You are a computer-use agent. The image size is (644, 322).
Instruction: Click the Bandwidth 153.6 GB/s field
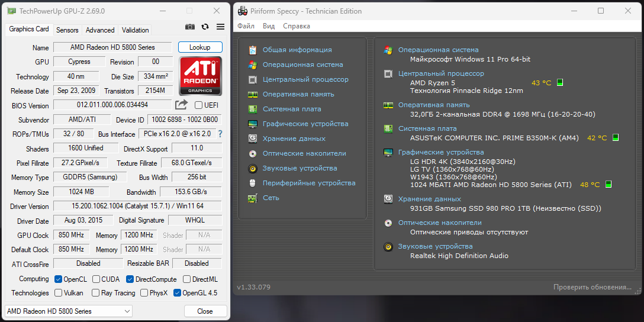(x=191, y=192)
